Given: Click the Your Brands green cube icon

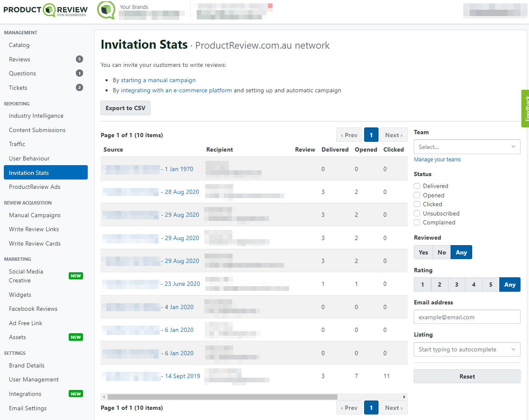Looking at the screenshot, I should pos(106,10).
